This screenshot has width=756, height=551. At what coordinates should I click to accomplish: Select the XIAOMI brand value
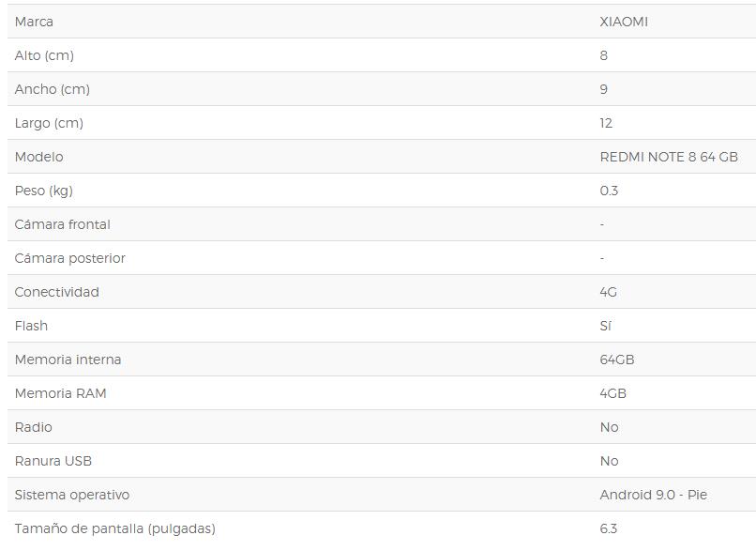(x=624, y=22)
